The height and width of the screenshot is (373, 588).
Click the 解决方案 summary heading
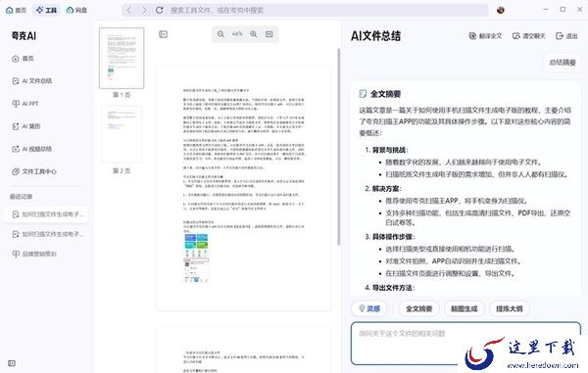pyautogui.click(x=386, y=188)
